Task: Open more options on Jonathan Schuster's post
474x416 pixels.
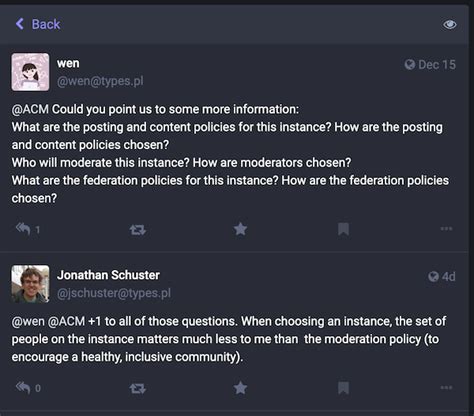Action: click(446, 387)
